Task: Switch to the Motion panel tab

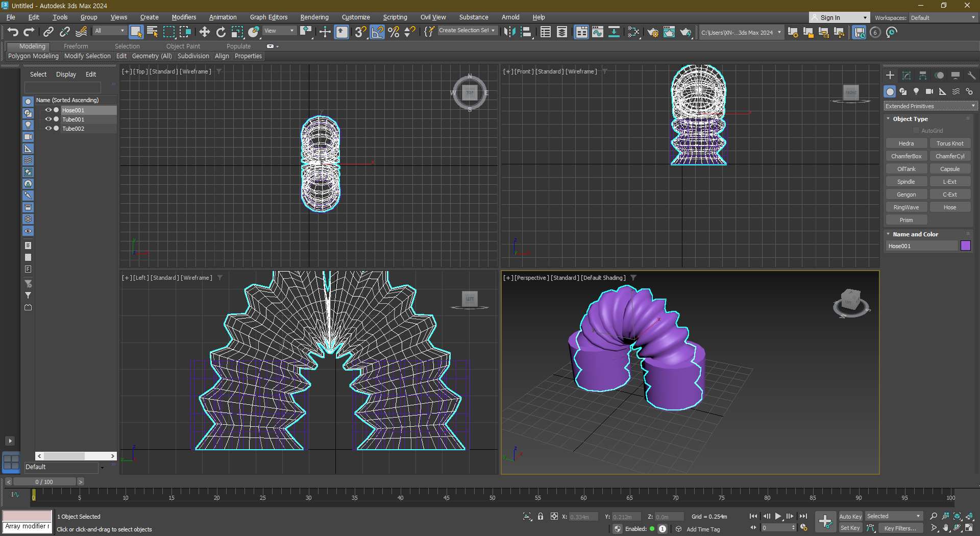Action: [x=939, y=76]
